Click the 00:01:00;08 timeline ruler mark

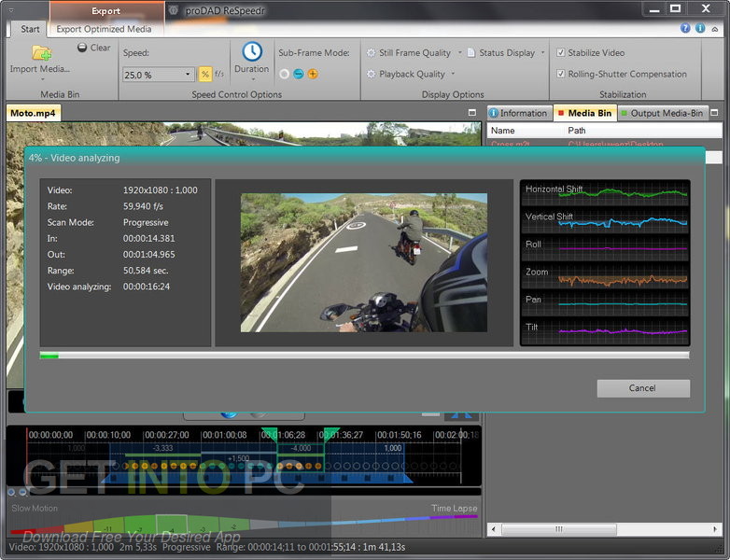coord(225,435)
